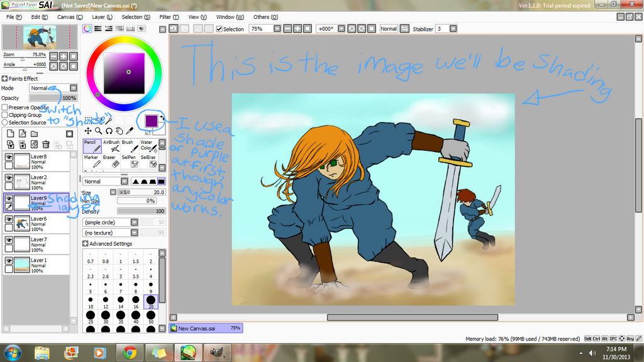The height and width of the screenshot is (362, 644).
Task: Rotate canvas counterclockwise in the toolbar
Action: (x=352, y=29)
